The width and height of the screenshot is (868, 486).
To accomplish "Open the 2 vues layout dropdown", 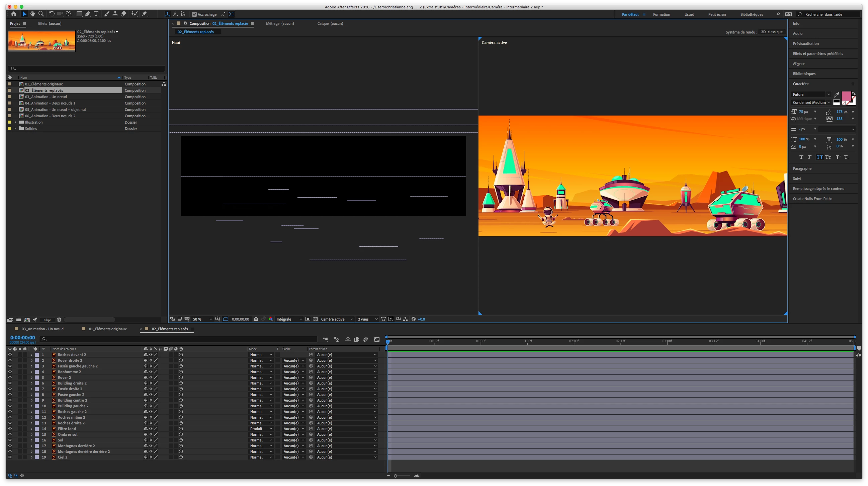I will coord(367,319).
